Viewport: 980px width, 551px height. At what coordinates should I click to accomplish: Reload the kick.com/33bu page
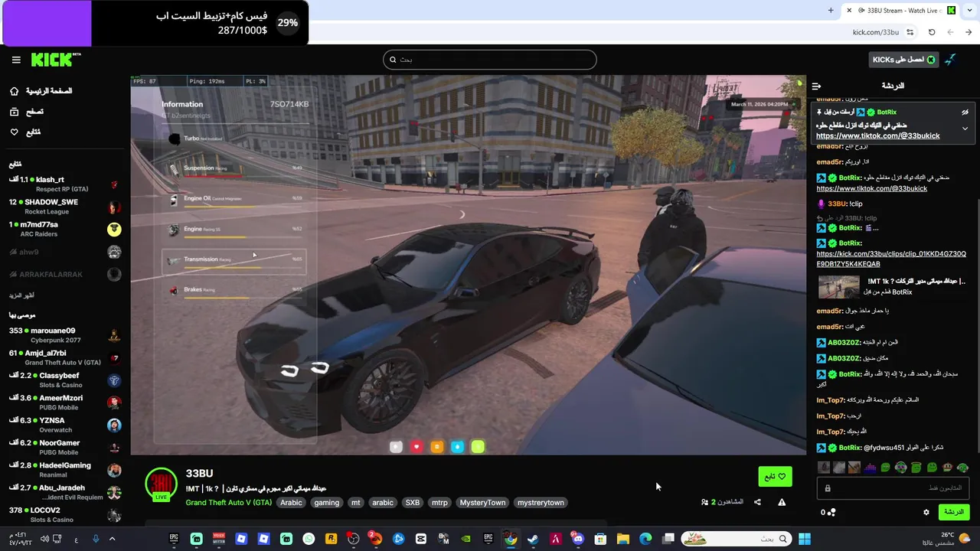pos(932,32)
